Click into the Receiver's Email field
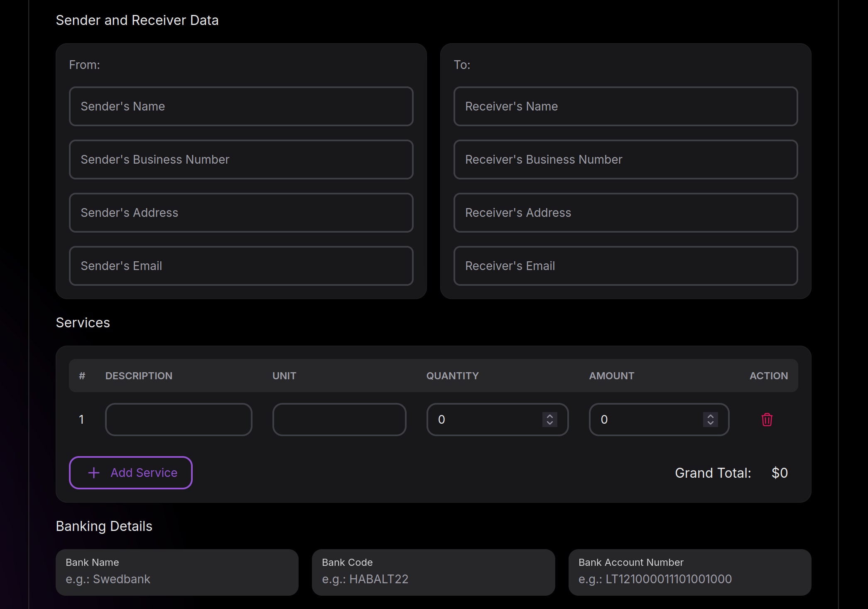 pos(625,266)
